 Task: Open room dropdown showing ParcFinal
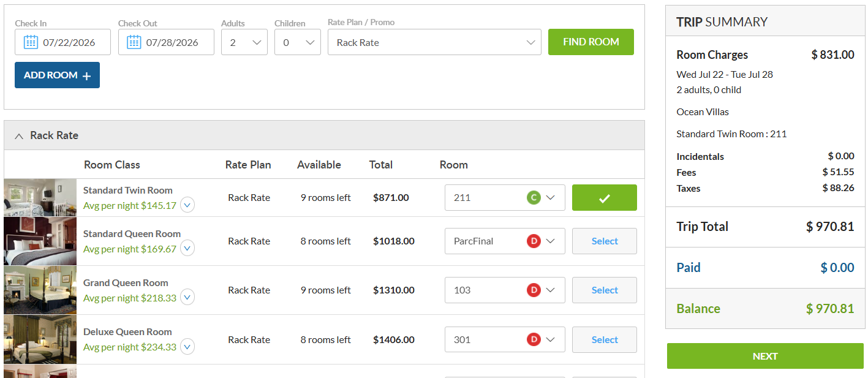(x=505, y=241)
